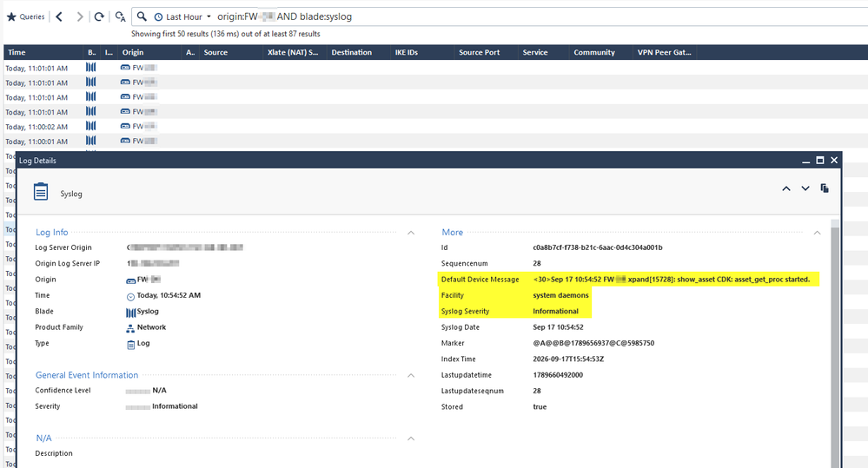Click the Description field label
The width and height of the screenshot is (868, 468).
tap(54, 453)
